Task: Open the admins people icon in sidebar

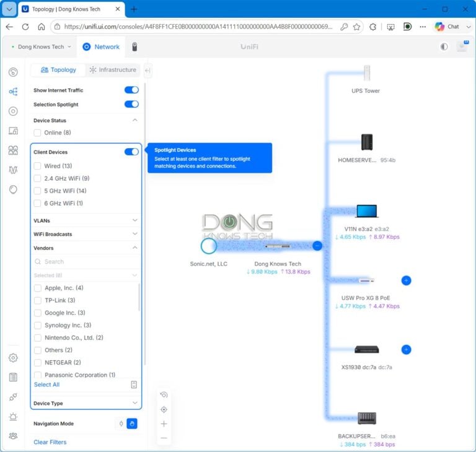Action: 13,436
